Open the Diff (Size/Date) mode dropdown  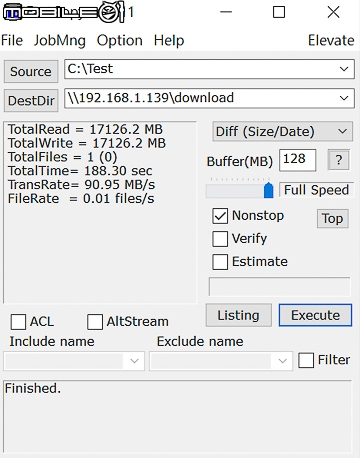[282, 131]
